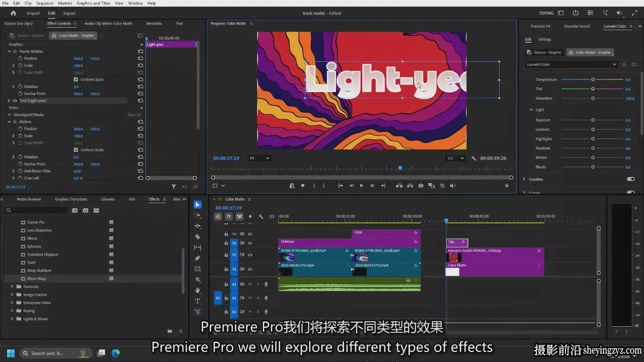
Task: Click the timeline Add Marker icon
Action: 250,217
